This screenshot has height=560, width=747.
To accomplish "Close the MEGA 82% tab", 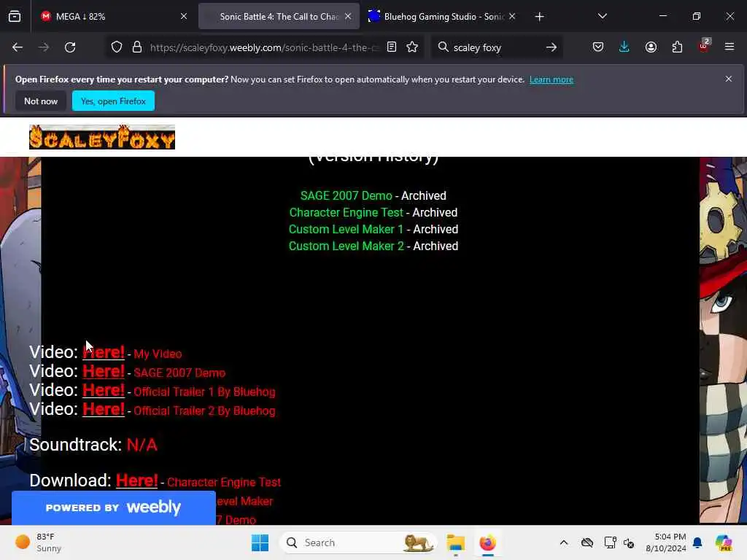I will coord(184,17).
